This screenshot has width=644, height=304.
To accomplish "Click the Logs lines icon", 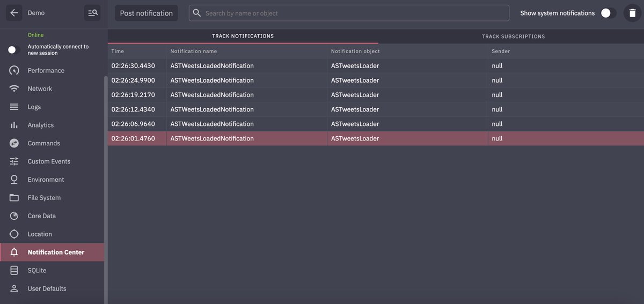I will coord(14,107).
